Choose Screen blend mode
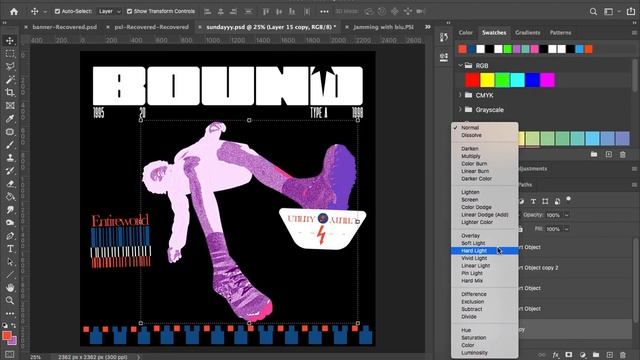The width and height of the screenshot is (640, 360). pos(484,200)
